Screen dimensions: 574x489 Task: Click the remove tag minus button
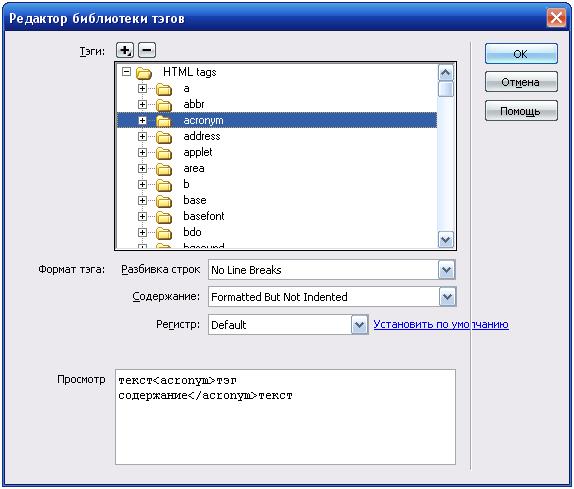[147, 50]
